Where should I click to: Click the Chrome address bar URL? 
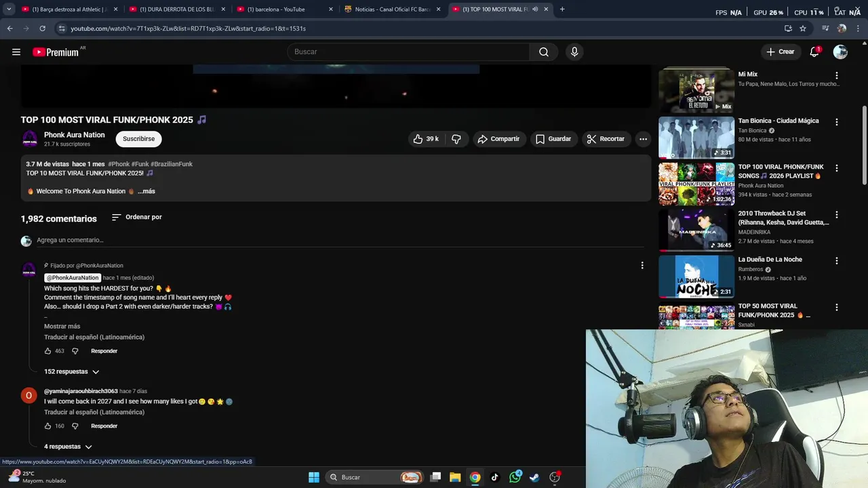(188, 28)
